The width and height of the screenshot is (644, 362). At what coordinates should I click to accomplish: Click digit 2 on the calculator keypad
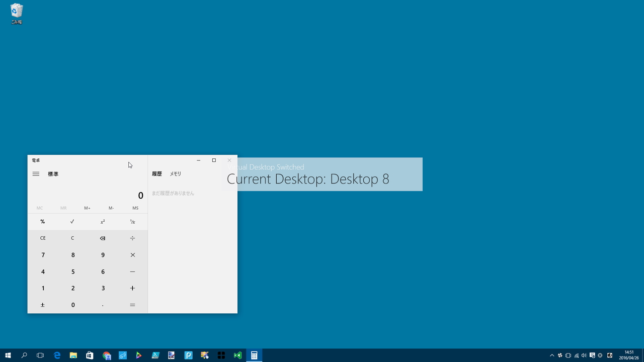[x=72, y=288]
